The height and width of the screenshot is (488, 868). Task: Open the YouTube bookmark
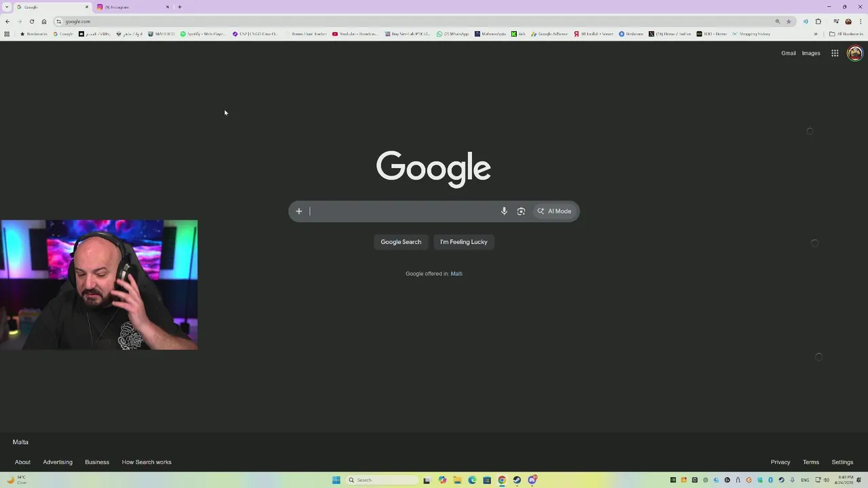pos(355,34)
